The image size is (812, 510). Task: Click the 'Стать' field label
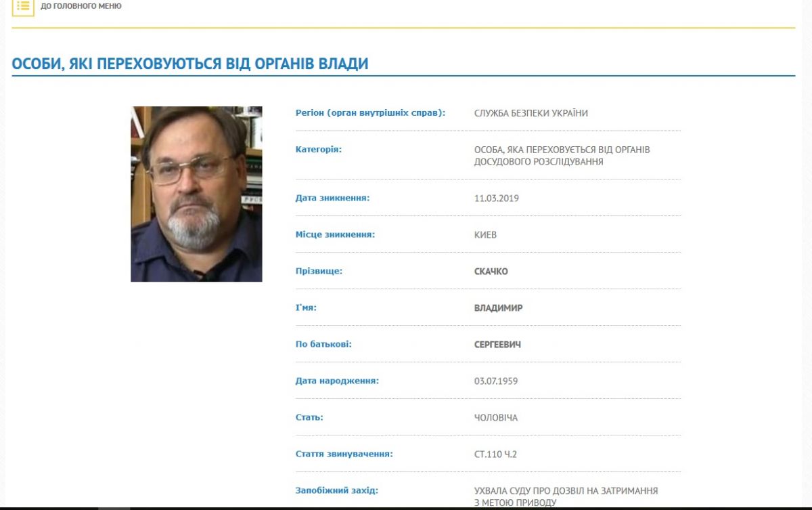tap(309, 418)
